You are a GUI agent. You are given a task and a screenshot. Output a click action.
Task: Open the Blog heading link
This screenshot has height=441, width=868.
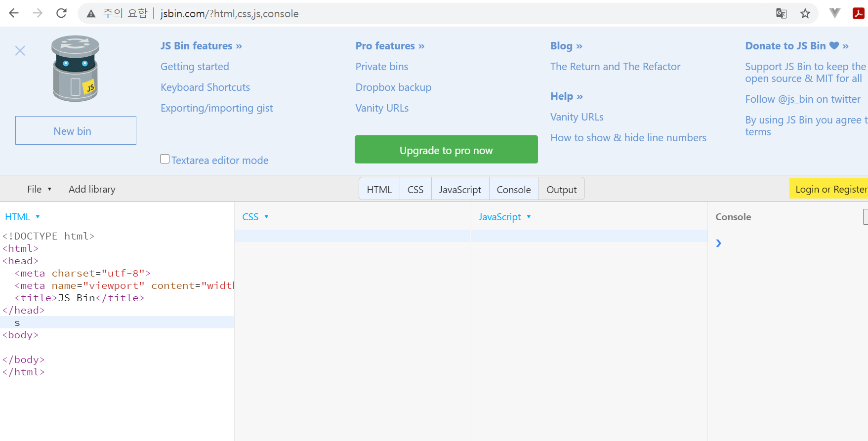point(566,46)
